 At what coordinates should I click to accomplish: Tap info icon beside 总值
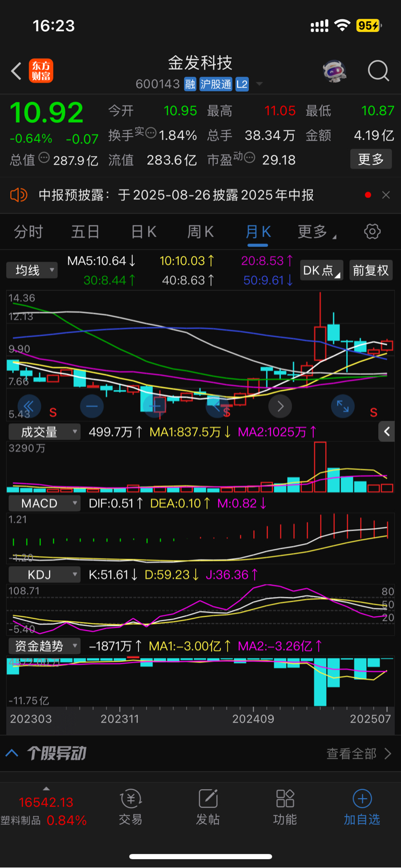click(44, 158)
